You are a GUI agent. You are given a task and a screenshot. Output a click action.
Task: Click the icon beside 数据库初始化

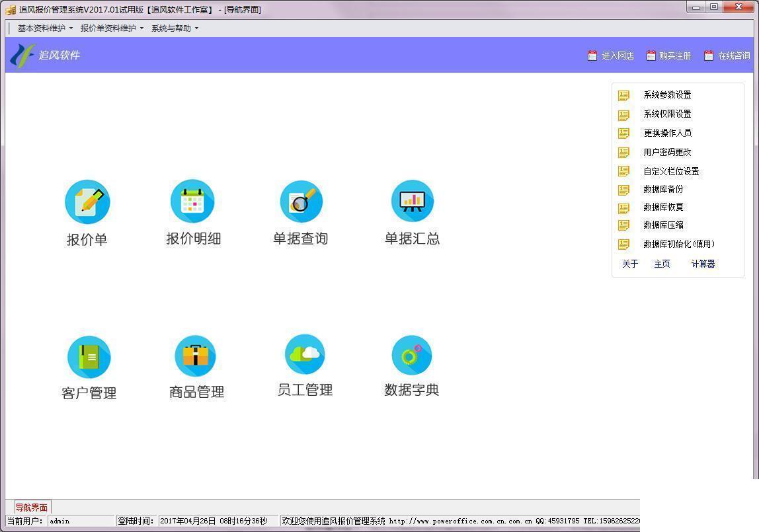click(624, 245)
